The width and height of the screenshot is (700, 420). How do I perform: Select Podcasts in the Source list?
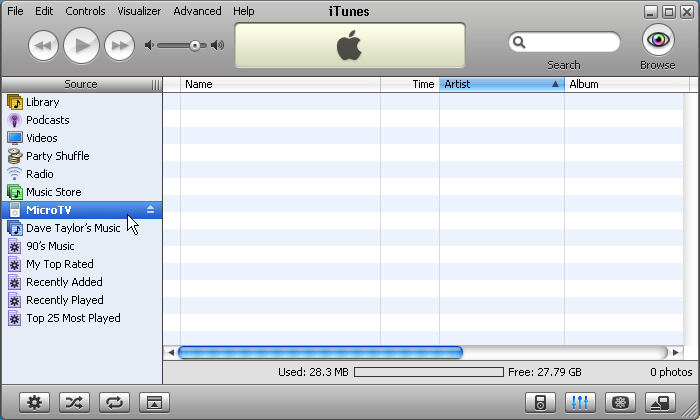pyautogui.click(x=82, y=120)
